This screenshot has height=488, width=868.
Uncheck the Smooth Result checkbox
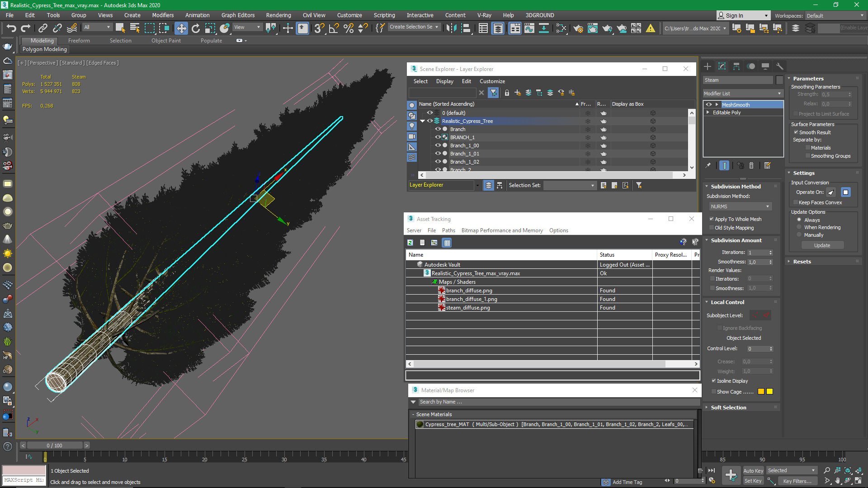pos(796,132)
